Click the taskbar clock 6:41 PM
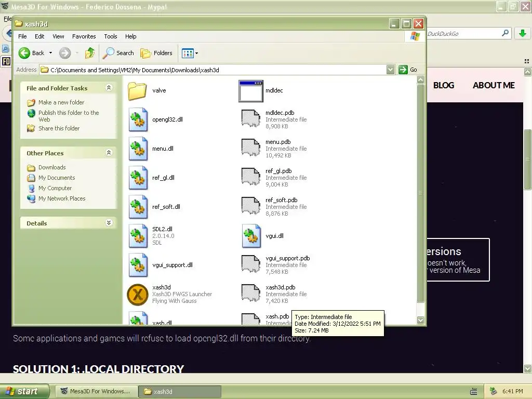 513,391
